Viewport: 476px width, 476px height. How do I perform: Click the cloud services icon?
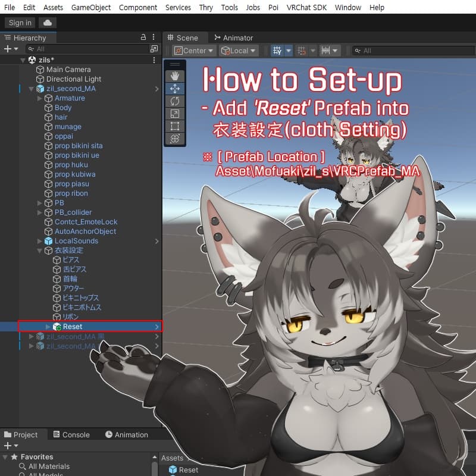48,23
